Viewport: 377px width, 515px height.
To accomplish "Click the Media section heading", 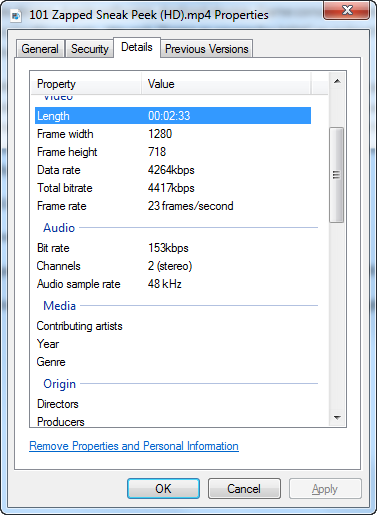I will (x=60, y=306).
